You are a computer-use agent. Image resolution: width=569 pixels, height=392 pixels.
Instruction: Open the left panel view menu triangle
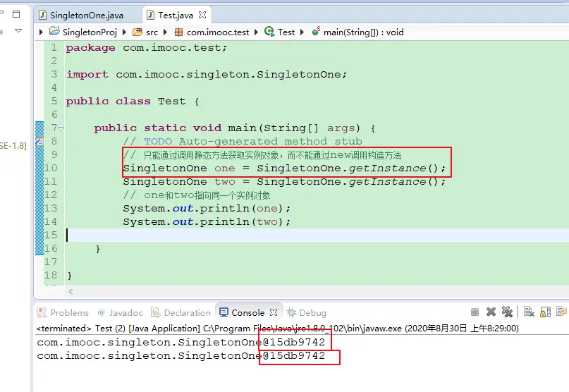point(19,31)
